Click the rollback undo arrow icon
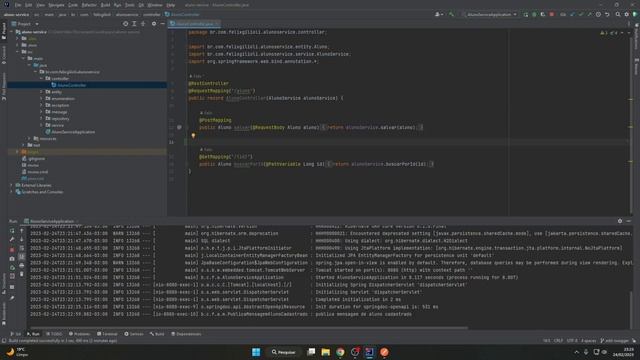The width and height of the screenshot is (640, 360). (607, 14)
